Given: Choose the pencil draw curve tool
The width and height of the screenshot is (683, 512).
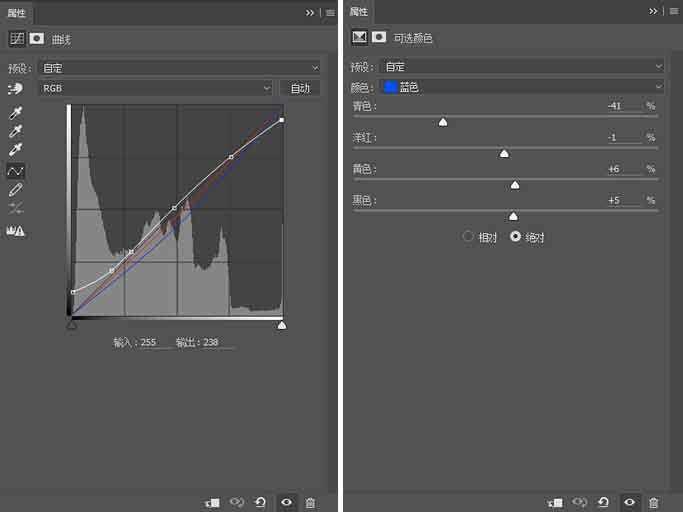Looking at the screenshot, I should coord(16,190).
